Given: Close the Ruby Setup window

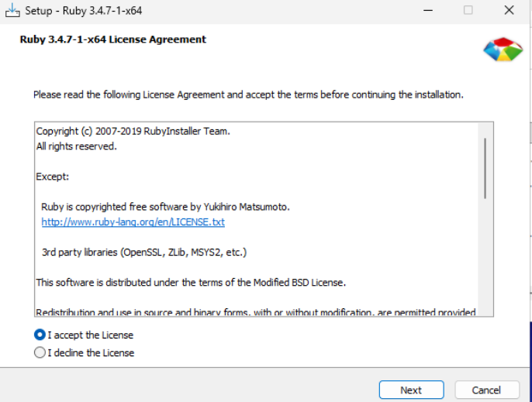Looking at the screenshot, I should (x=508, y=11).
